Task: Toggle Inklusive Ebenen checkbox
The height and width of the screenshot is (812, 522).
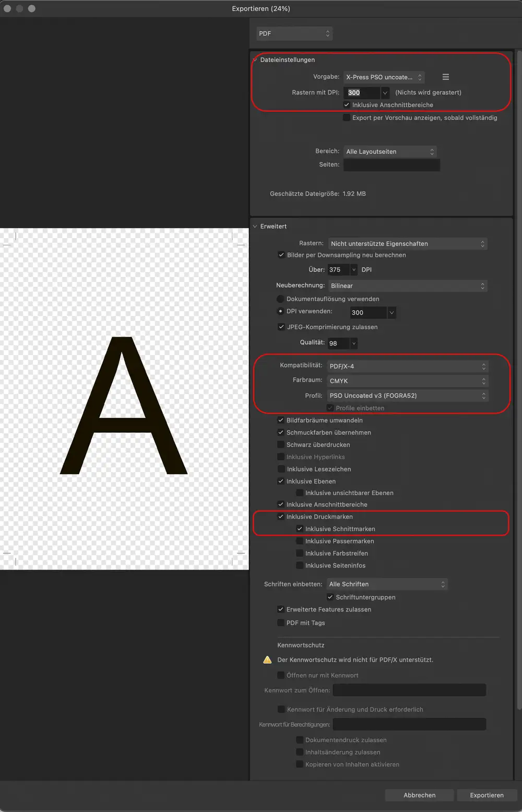Action: coord(281,481)
